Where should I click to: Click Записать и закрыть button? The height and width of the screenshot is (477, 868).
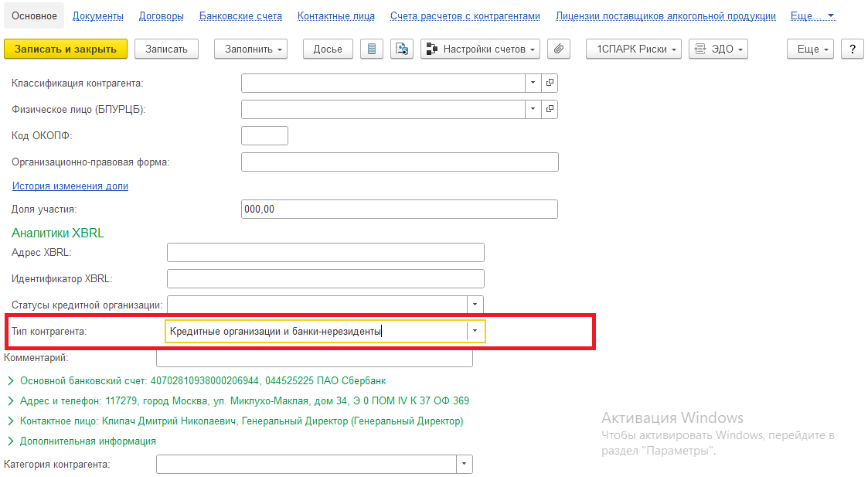[x=65, y=49]
